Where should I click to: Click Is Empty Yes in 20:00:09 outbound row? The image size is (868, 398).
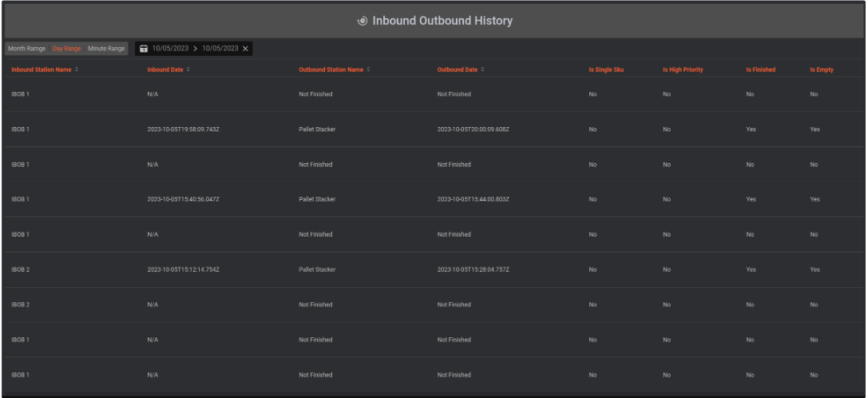[x=814, y=129]
